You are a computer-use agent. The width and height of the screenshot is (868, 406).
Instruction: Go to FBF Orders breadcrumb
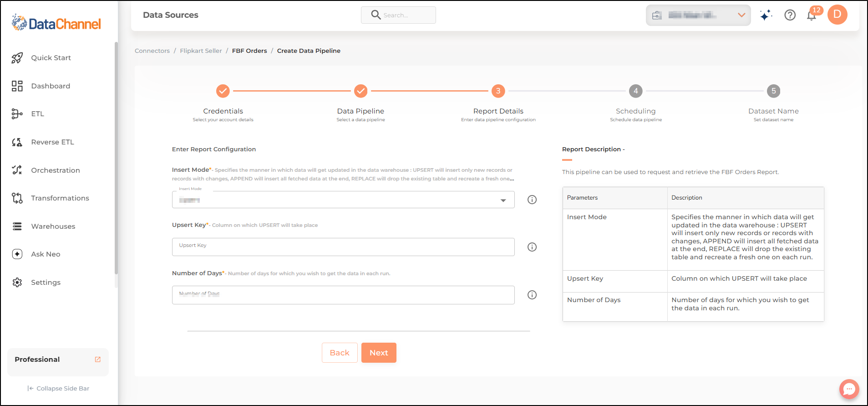coord(249,51)
